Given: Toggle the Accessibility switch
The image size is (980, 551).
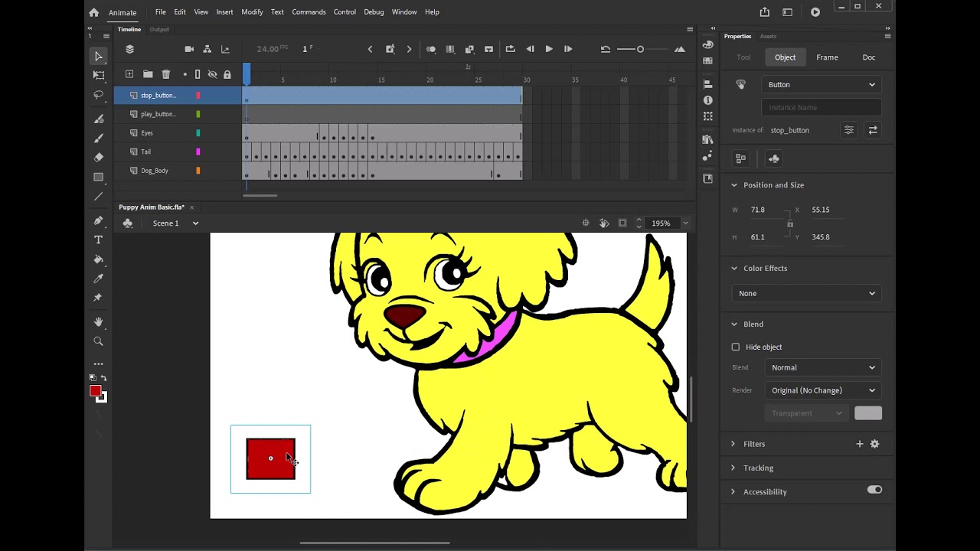Looking at the screenshot, I should pos(874,490).
